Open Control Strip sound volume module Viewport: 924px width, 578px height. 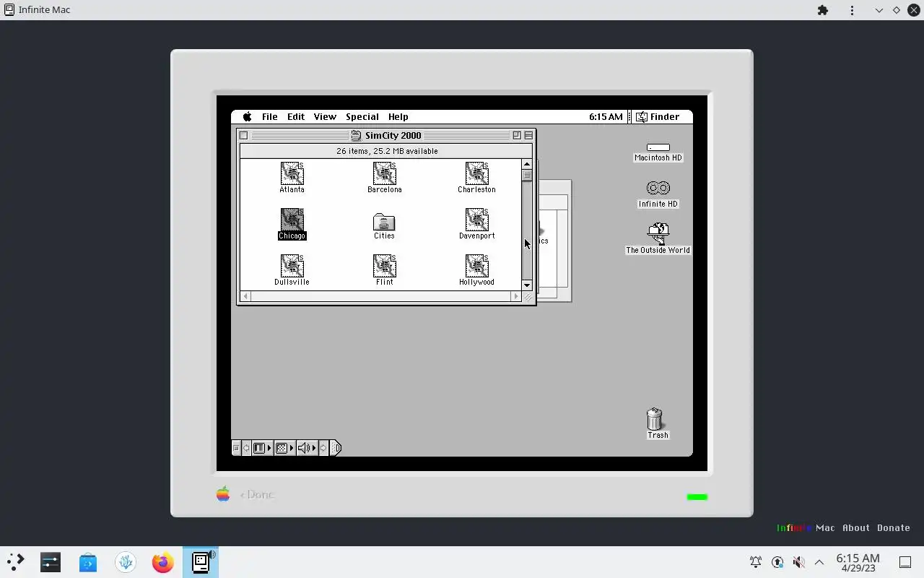[306, 448]
